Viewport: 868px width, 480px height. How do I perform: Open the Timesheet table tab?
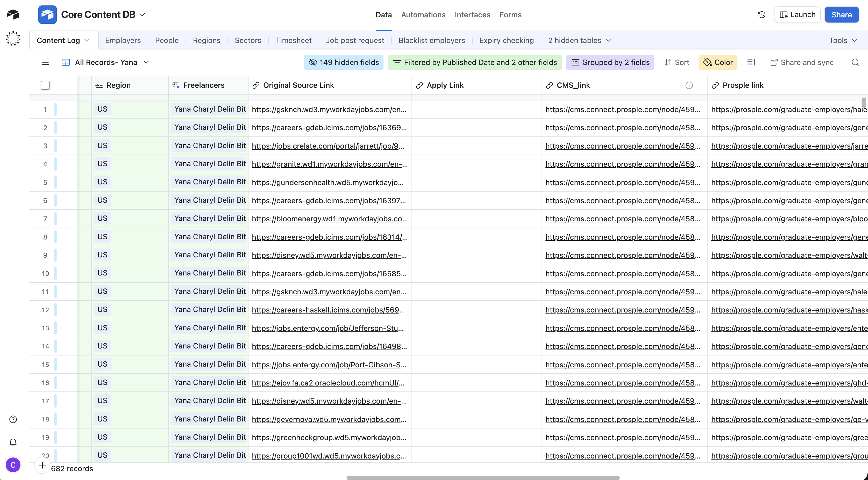(x=293, y=40)
